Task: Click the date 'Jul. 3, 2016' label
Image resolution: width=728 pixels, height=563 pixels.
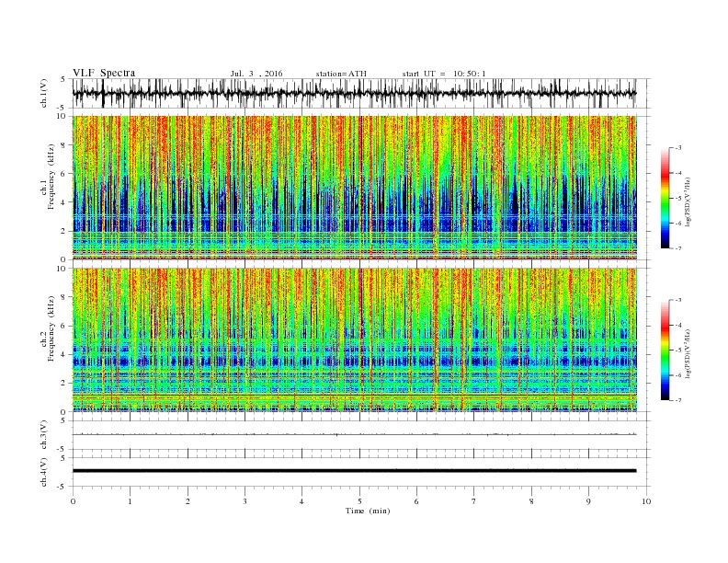Action: point(256,74)
